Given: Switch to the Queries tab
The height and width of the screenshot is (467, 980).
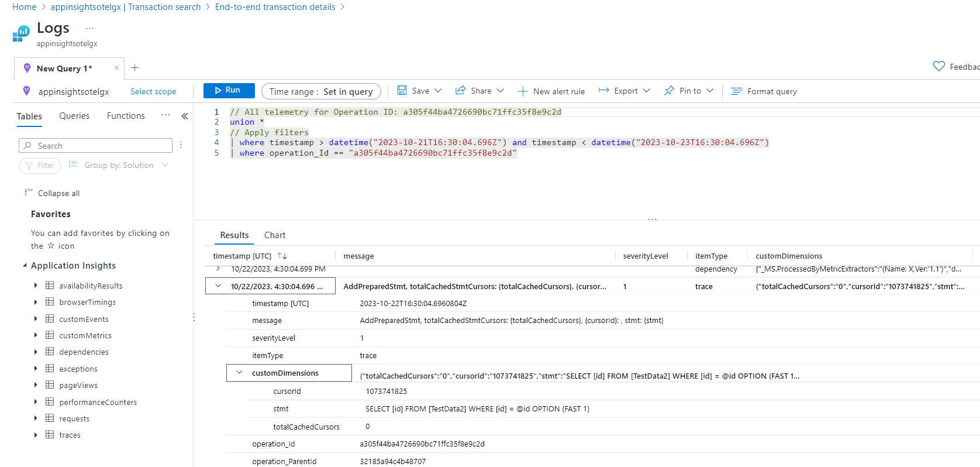Looking at the screenshot, I should 74,116.
